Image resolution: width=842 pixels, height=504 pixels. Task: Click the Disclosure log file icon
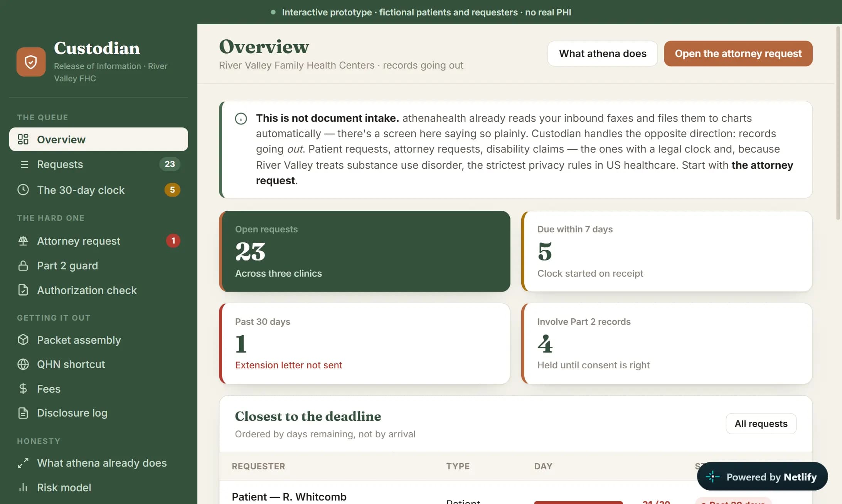(x=23, y=413)
